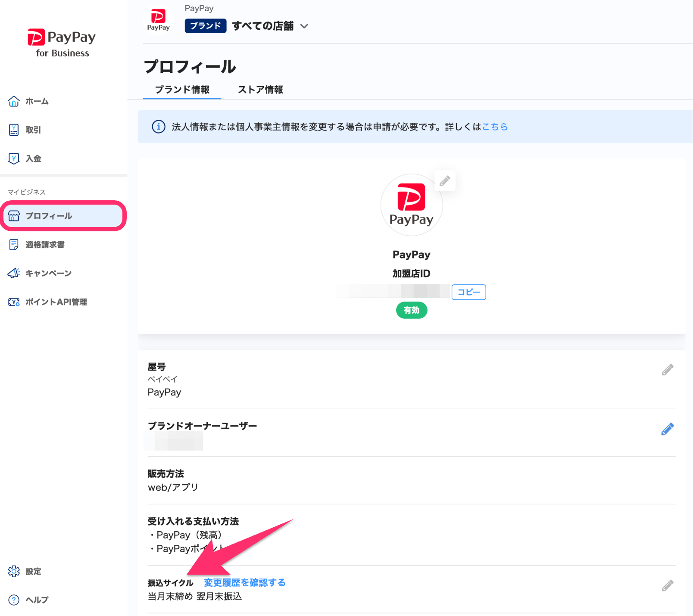
Task: Select プロフィール in the sidebar
Action: 63,216
